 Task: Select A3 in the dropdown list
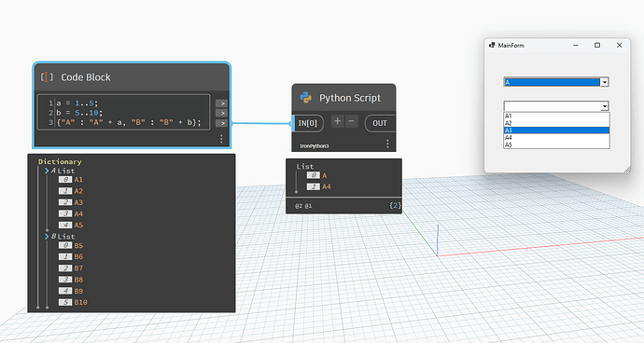(556, 130)
